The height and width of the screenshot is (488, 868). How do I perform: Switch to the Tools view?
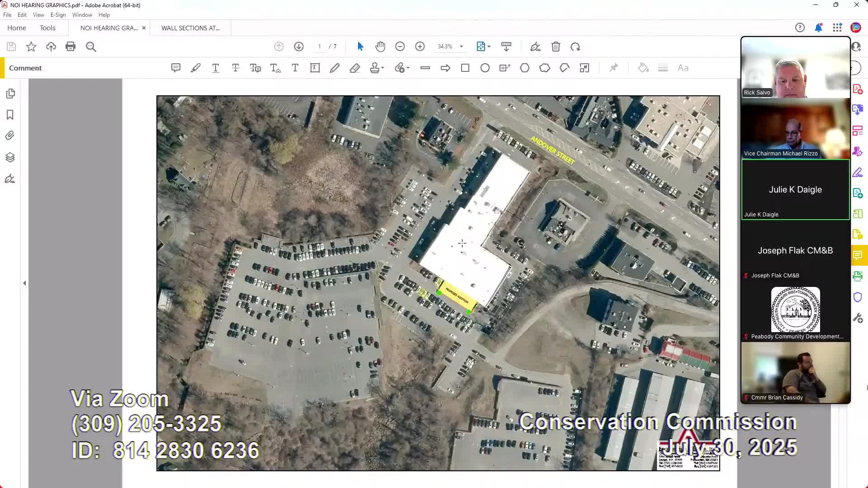[x=47, y=28]
